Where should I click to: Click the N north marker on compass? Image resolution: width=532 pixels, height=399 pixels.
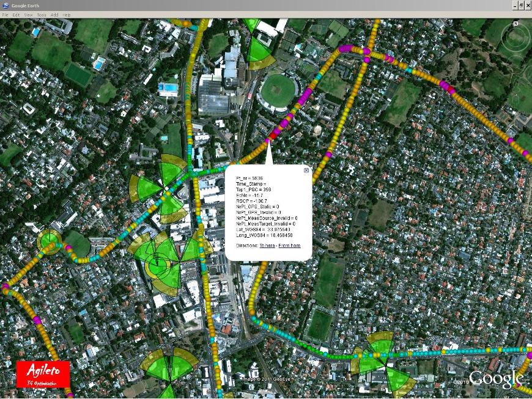click(x=515, y=24)
